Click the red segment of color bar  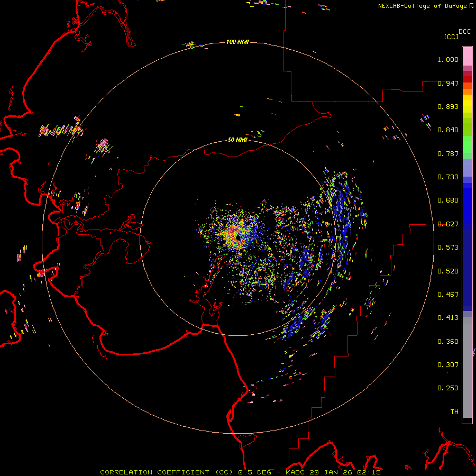(x=467, y=79)
